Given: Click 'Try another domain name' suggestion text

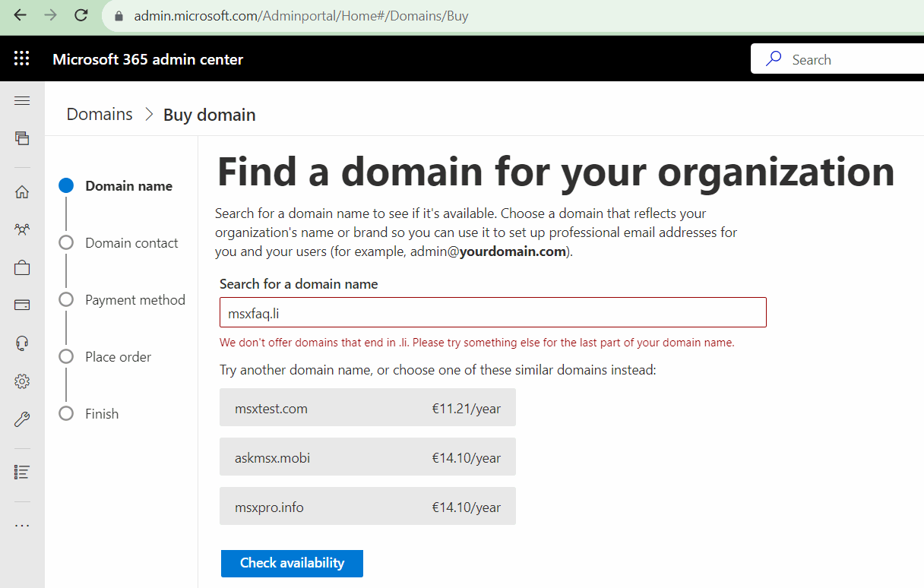Looking at the screenshot, I should (x=438, y=371).
